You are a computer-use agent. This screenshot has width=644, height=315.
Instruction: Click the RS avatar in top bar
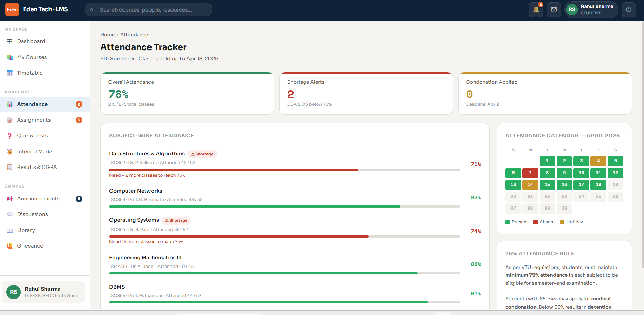572,9
